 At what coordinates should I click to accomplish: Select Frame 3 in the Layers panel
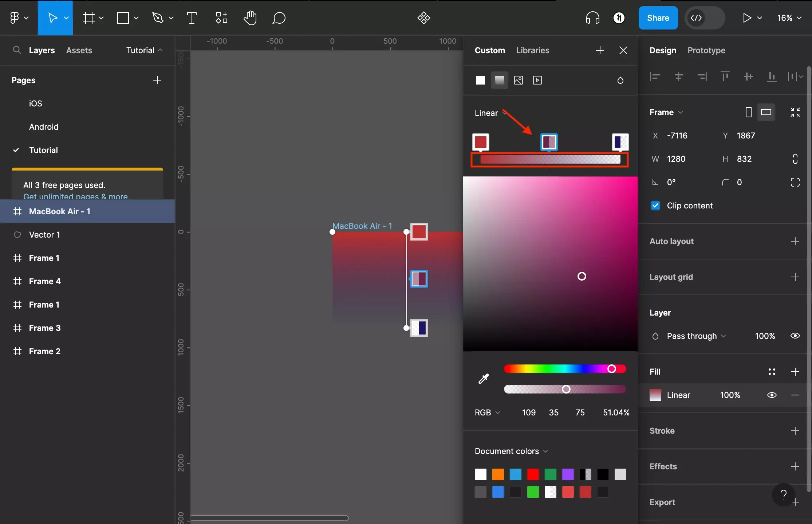(x=44, y=328)
